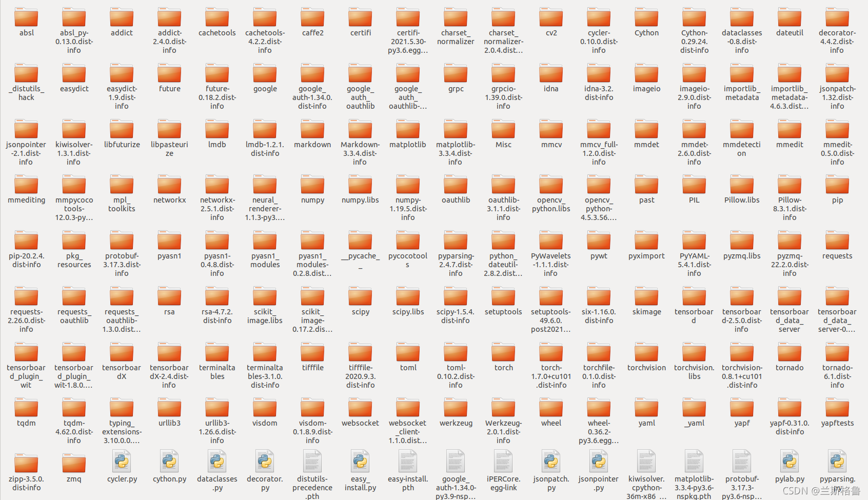Viewport: 868px width, 500px height.
Task: Select the tqdm folder
Action: (26, 408)
